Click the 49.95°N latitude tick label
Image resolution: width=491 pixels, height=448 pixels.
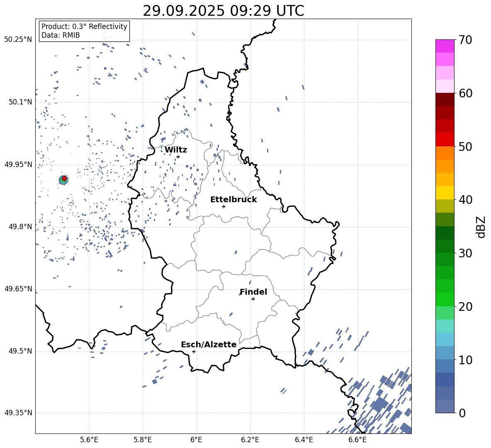[x=18, y=165]
